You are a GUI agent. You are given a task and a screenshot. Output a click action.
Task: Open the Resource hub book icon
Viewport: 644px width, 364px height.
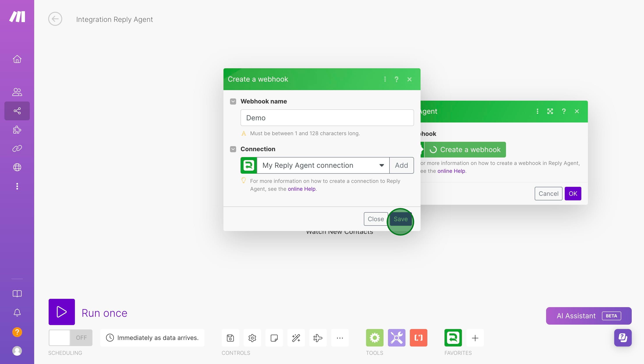(17, 294)
